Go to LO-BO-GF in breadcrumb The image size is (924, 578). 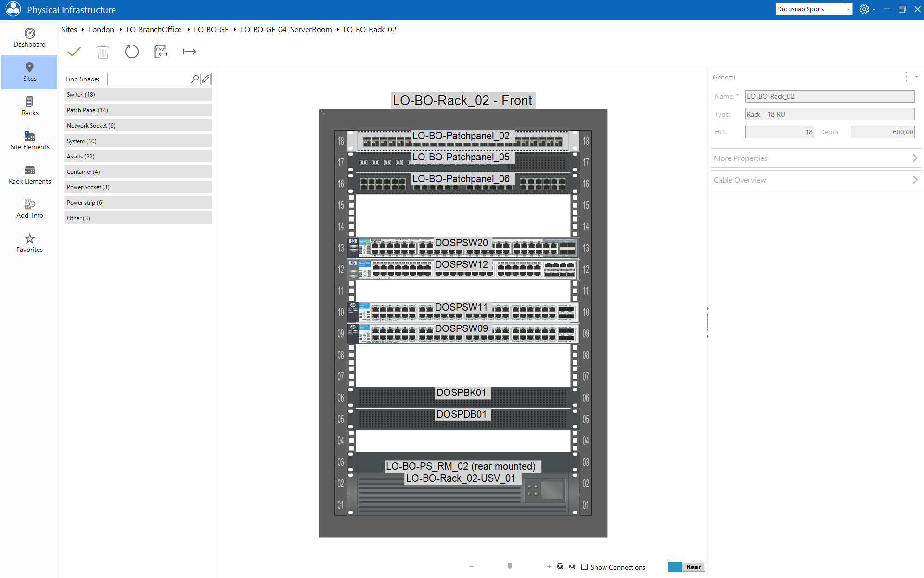pyautogui.click(x=211, y=30)
